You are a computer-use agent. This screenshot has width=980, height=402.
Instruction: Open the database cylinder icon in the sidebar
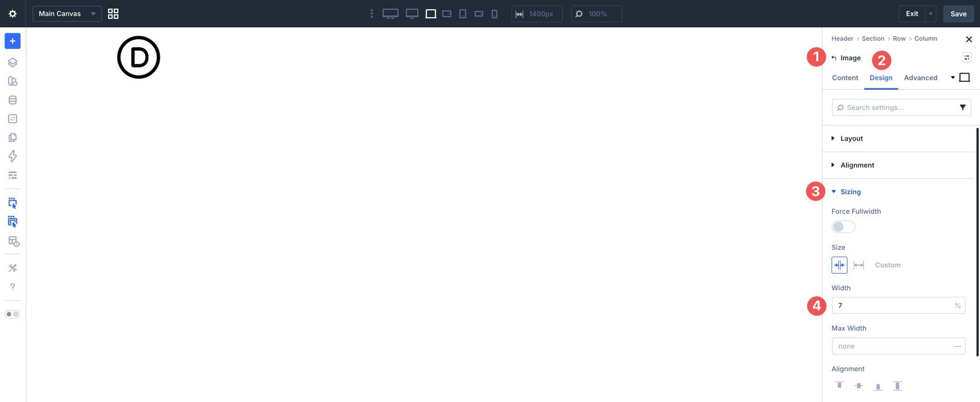(13, 100)
